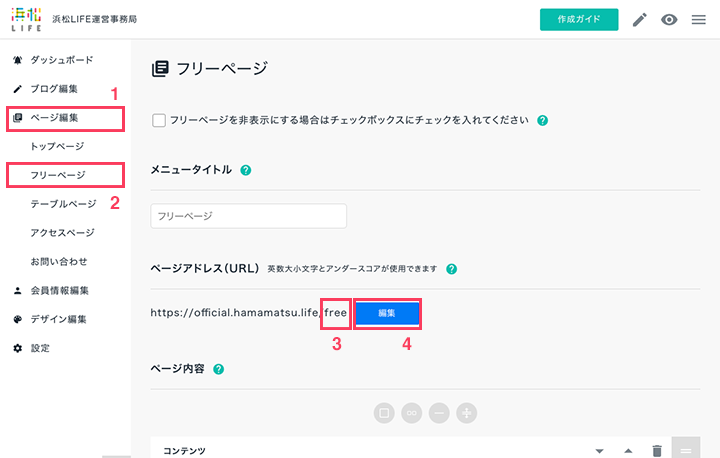Click help icon beside ページ内容
This screenshot has width=720, height=458.
219,369
